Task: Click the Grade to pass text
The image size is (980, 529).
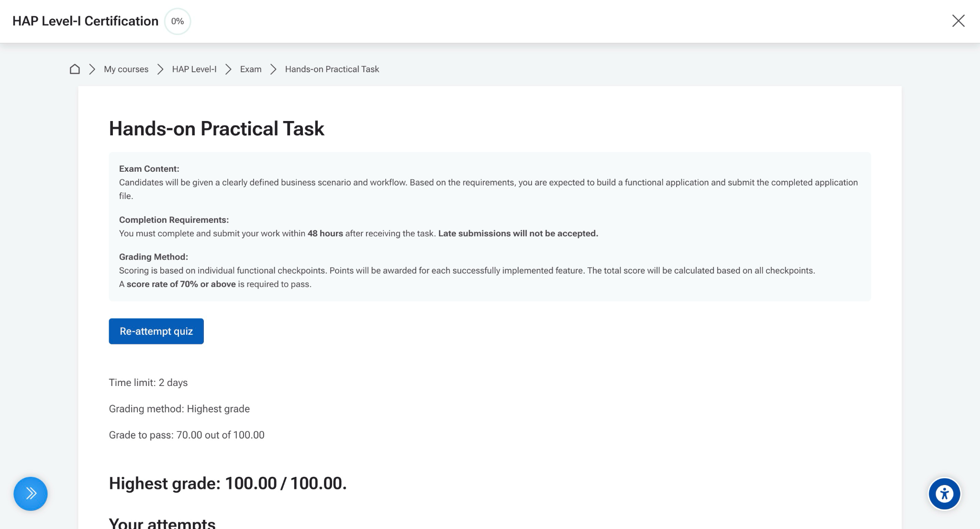Action: click(x=187, y=435)
